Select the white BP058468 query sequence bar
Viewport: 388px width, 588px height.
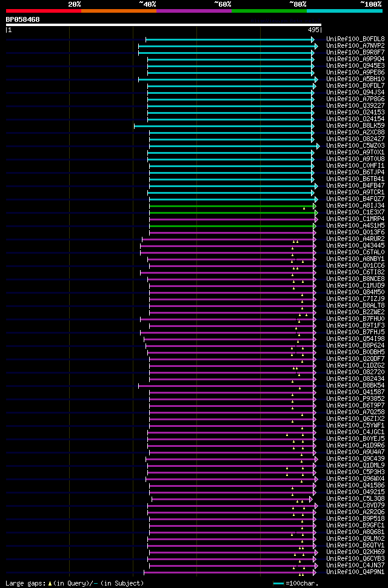tap(164, 25)
